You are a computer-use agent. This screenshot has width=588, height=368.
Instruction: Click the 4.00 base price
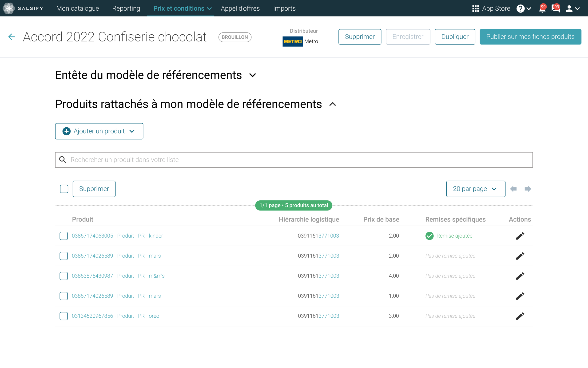[394, 276]
